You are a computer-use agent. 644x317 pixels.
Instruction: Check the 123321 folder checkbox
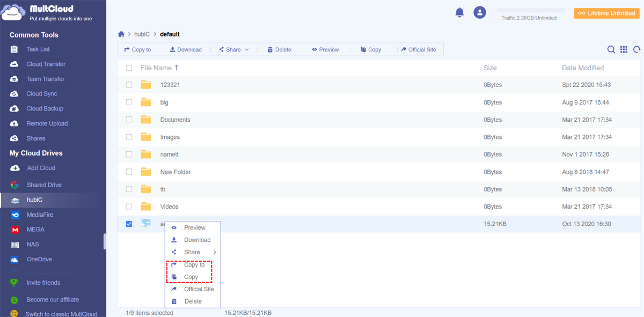129,85
